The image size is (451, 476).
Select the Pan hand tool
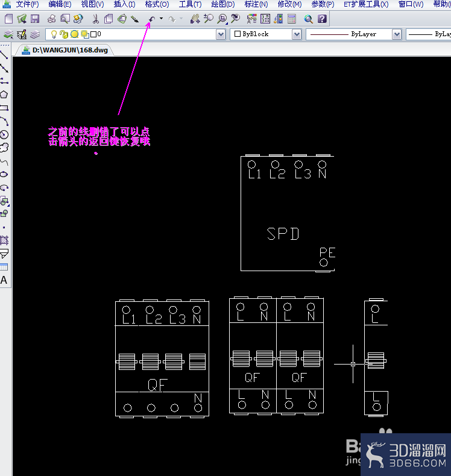(x=195, y=19)
